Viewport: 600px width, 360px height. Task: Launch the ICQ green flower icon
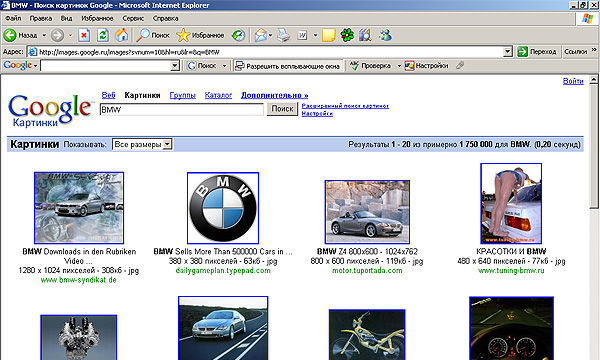[x=347, y=36]
